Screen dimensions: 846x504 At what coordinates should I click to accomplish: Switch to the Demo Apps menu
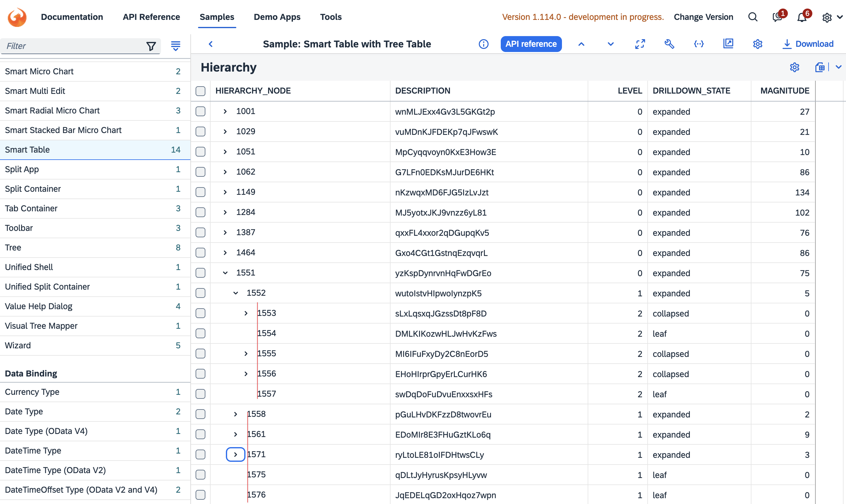[277, 17]
